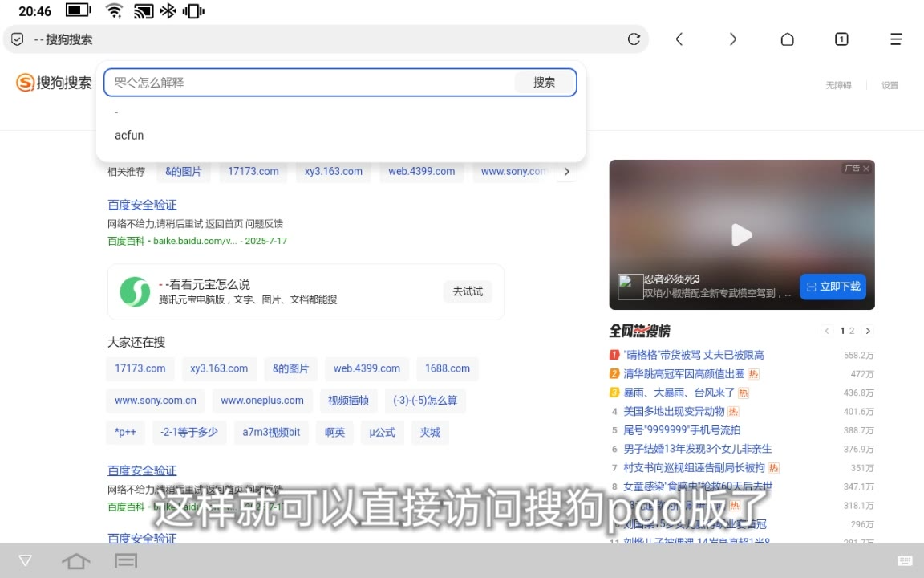Tap the browser address bar showing 搜狗搜索
The height and width of the screenshot is (578, 924).
tap(324, 39)
